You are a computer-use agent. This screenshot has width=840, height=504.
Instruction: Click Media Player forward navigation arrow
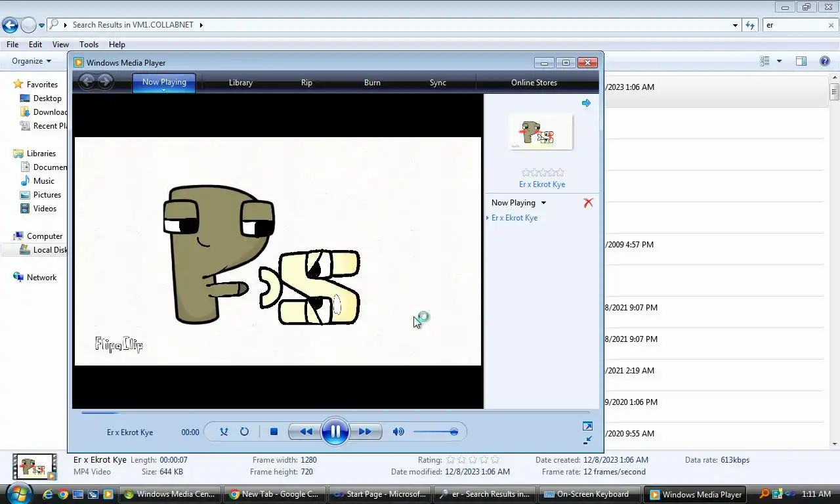(105, 81)
